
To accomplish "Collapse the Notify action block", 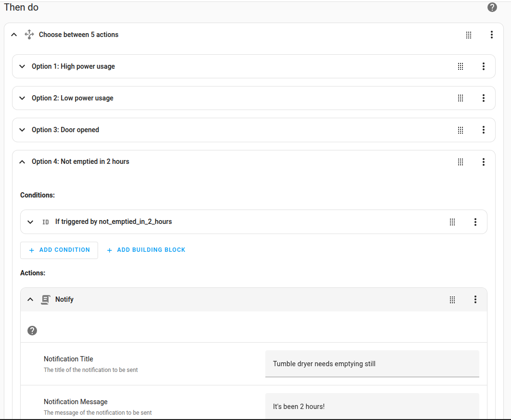I will (x=30, y=299).
